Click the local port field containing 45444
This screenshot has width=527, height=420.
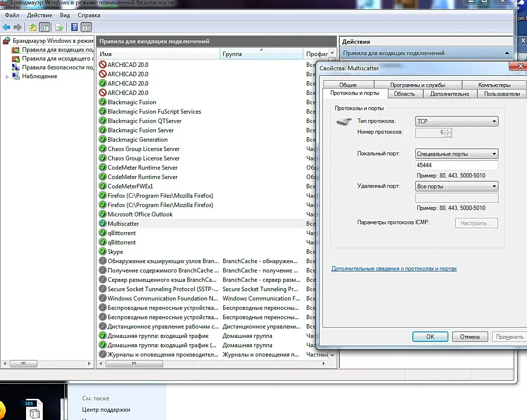click(457, 165)
